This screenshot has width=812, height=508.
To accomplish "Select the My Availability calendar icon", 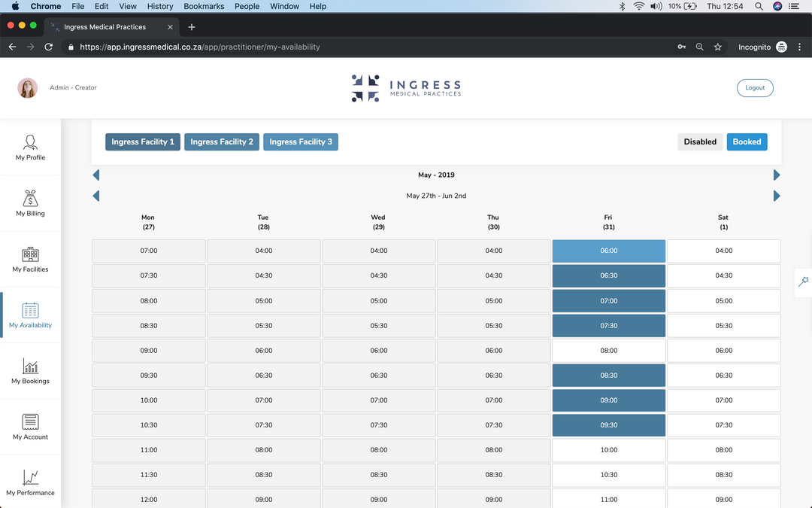I will click(30, 311).
